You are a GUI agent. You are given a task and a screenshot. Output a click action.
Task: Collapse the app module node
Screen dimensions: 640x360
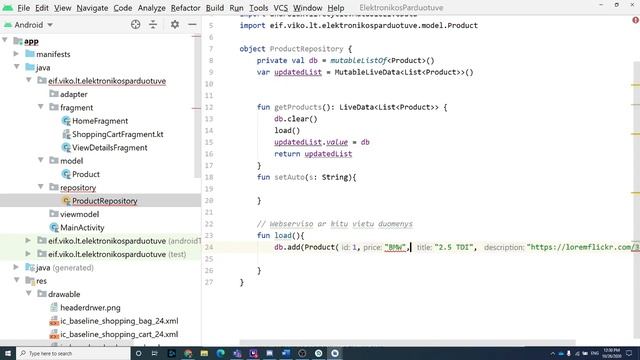5,40
